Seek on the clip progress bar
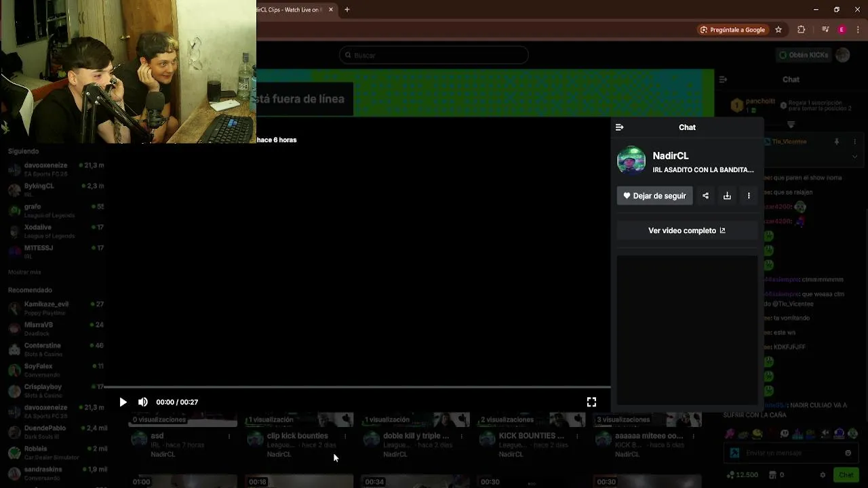Viewport: 868px width, 488px height. click(358, 387)
